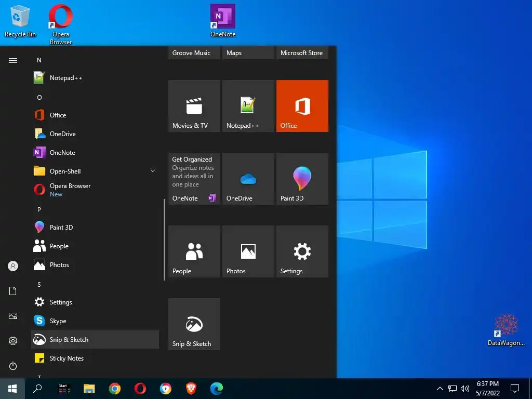Image resolution: width=532 pixels, height=399 pixels.
Task: Open the Recycle Bin desktop icon
Action: 20,21
